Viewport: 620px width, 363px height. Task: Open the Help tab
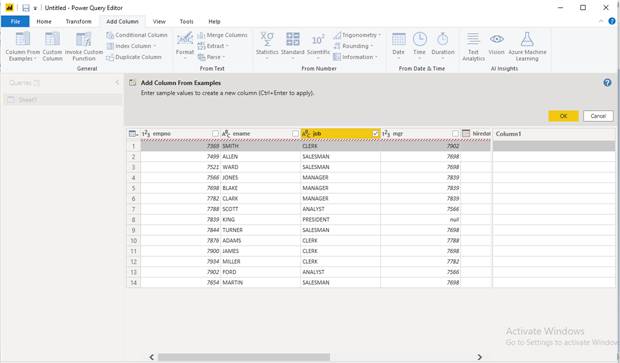point(214,21)
